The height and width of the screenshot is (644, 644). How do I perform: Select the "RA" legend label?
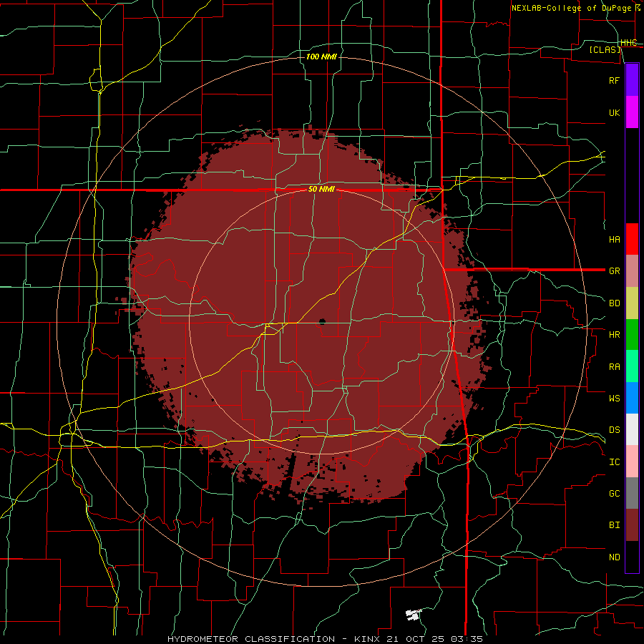614,367
